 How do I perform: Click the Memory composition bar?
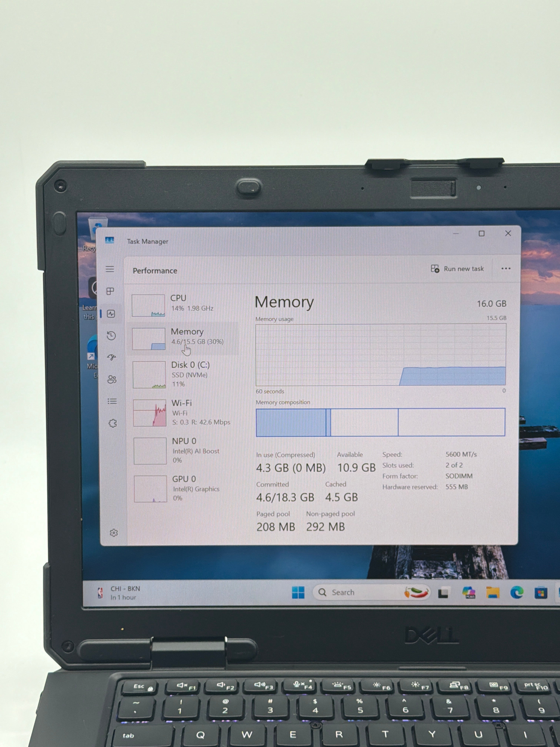pos(380,422)
